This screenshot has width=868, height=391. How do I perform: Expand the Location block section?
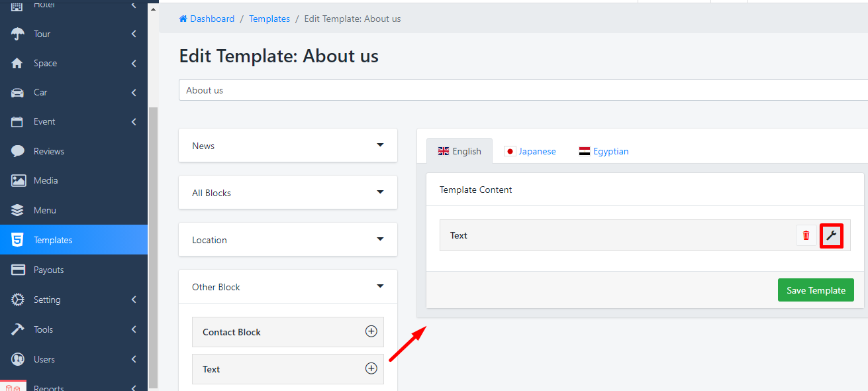pyautogui.click(x=380, y=239)
